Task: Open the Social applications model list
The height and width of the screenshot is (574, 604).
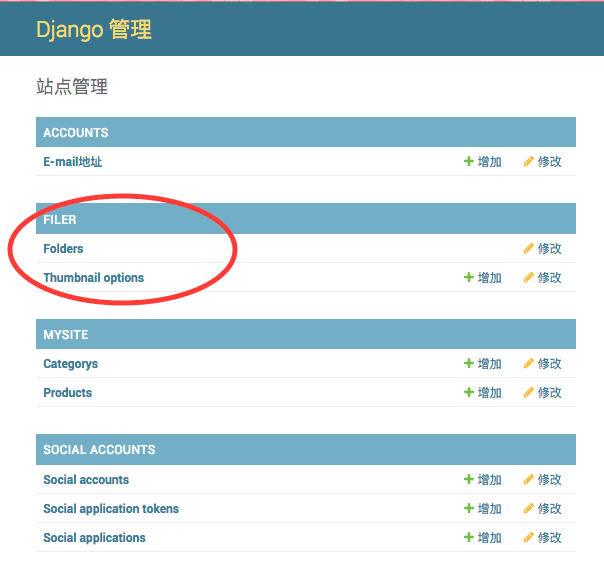Action: 94,538
